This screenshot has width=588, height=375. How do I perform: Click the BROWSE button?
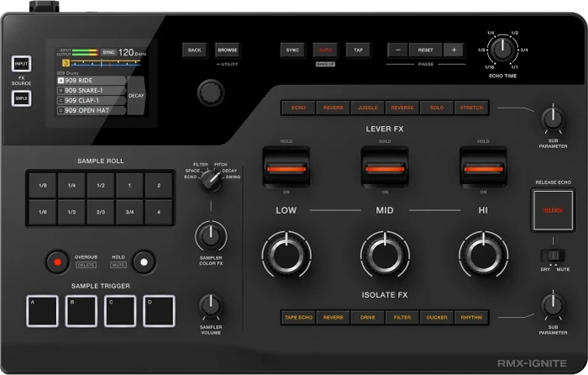[228, 50]
